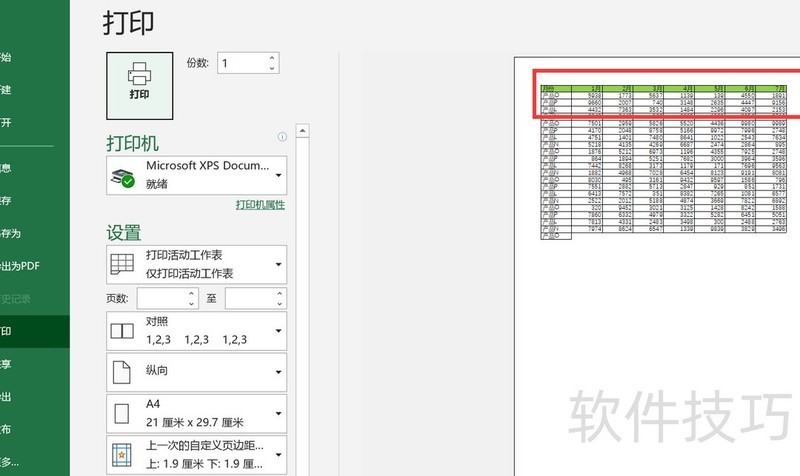Click the collation pages icon

pos(122,331)
